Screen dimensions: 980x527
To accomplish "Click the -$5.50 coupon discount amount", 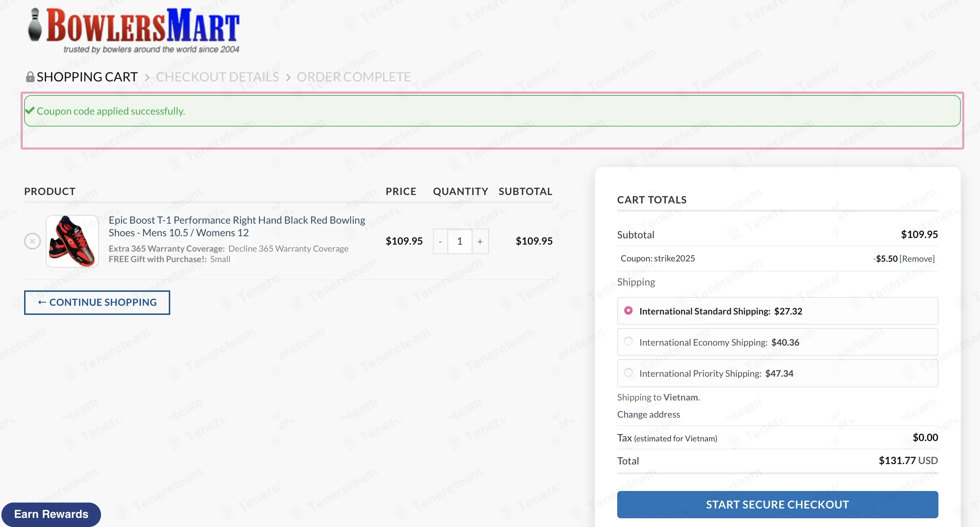I will 885,259.
